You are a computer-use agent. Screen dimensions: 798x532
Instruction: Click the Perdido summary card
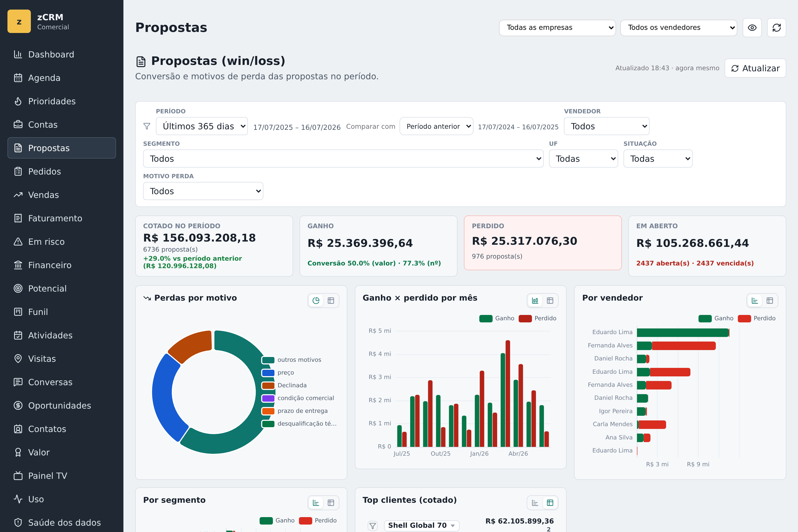[x=543, y=243]
